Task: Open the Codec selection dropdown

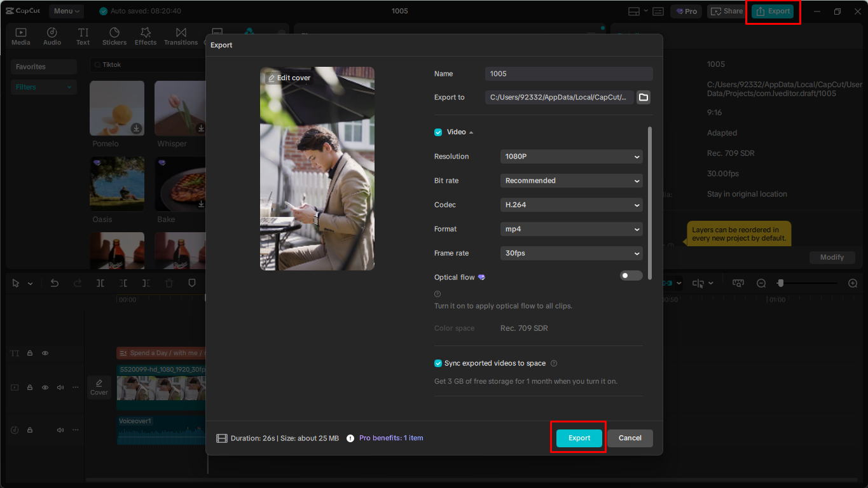Action: point(570,204)
